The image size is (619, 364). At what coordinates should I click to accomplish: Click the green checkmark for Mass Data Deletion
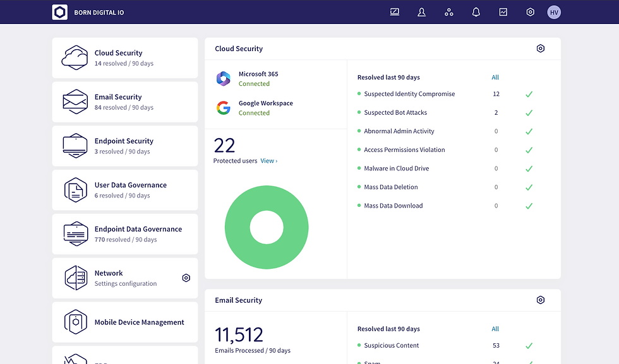[529, 187]
